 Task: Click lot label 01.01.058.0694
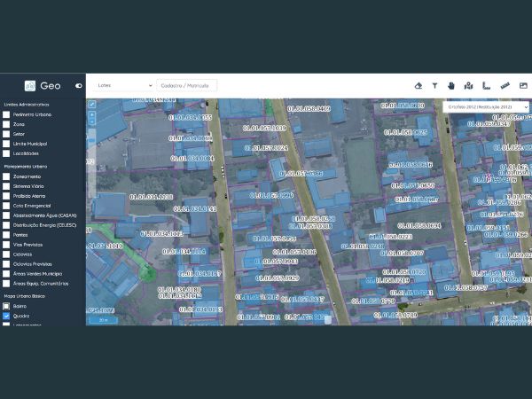[x=419, y=225]
